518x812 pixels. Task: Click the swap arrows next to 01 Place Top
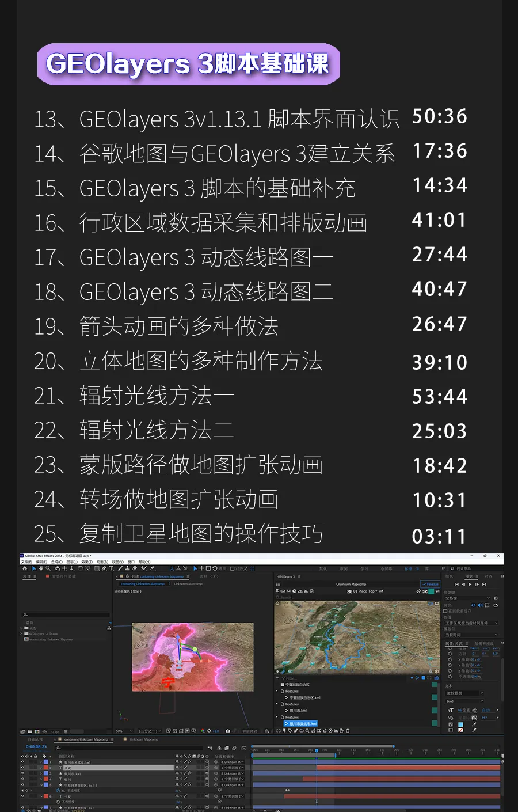381,591
